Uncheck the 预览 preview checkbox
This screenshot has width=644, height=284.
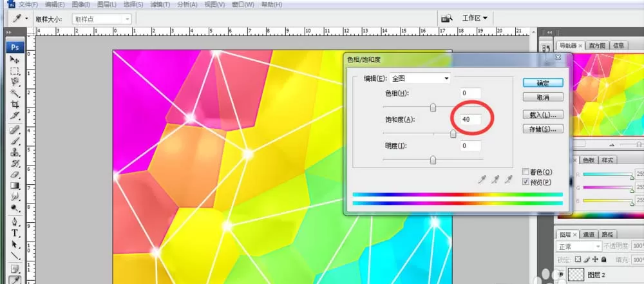coord(526,182)
